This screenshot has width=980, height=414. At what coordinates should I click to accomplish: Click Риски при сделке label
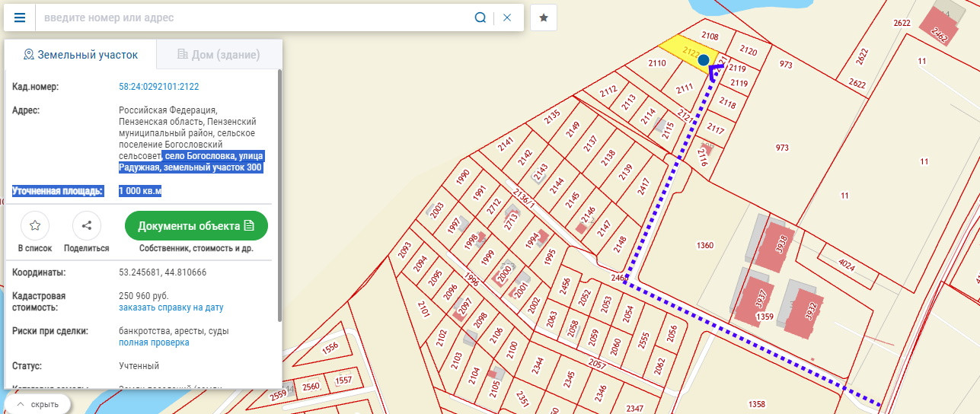pos(49,331)
